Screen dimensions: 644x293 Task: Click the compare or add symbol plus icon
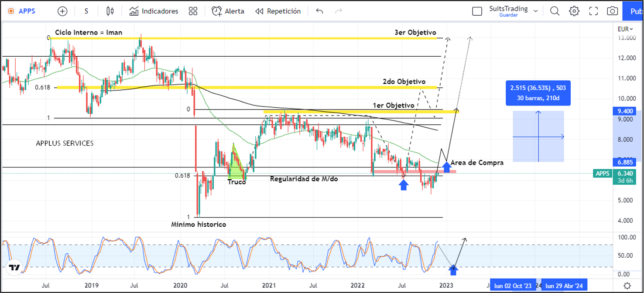(x=62, y=11)
